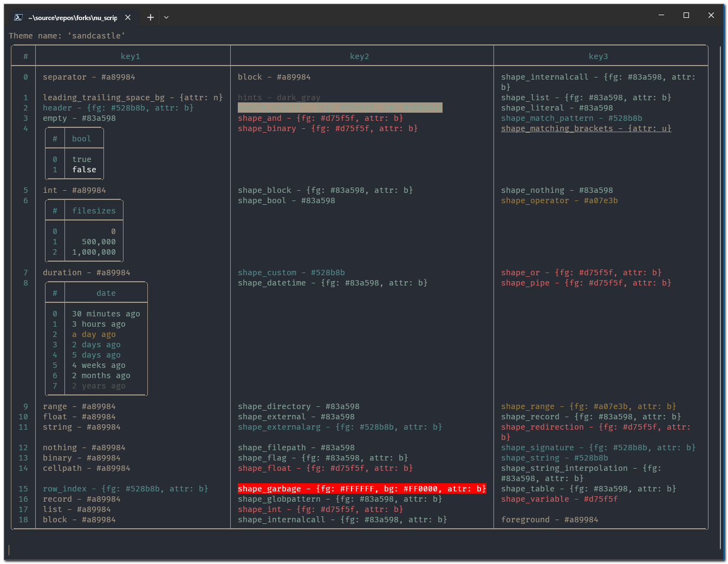The width and height of the screenshot is (728, 564).
Task: Click 'separator - #a89984' text
Action: 89,77
